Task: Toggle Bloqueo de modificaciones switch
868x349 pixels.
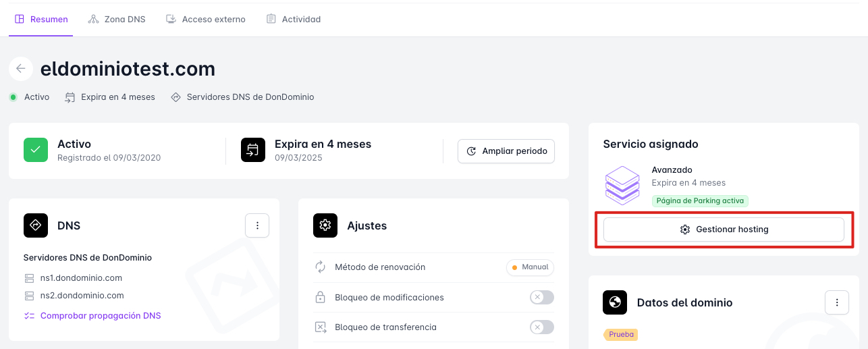Action: pyautogui.click(x=541, y=298)
